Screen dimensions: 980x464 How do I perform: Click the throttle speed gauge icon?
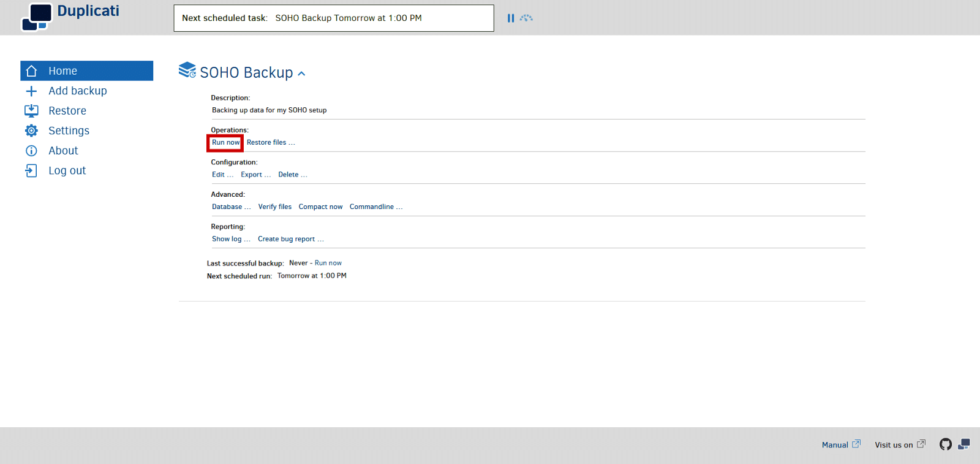point(526,18)
